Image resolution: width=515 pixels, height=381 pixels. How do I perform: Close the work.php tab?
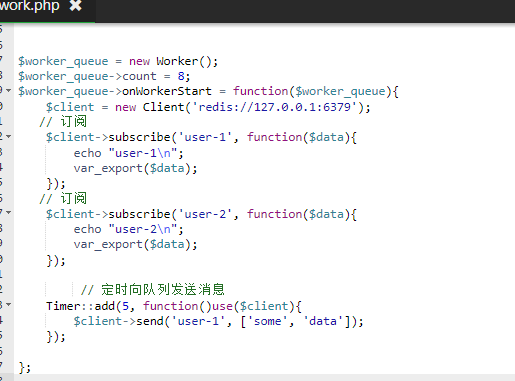tap(76, 5)
